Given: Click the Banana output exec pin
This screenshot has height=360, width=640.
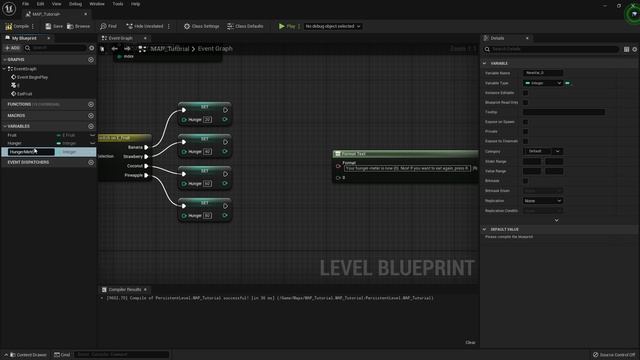Looking at the screenshot, I should pyautogui.click(x=146, y=147).
